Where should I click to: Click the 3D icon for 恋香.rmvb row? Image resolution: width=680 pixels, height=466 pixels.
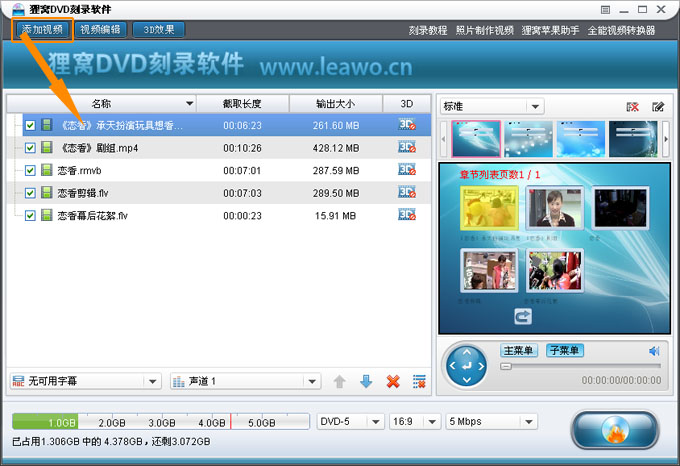coord(407,169)
